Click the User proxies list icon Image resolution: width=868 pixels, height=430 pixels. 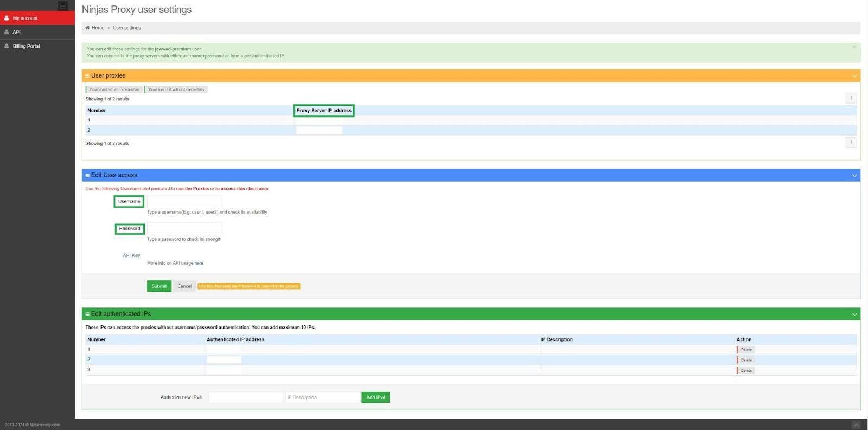click(x=87, y=76)
